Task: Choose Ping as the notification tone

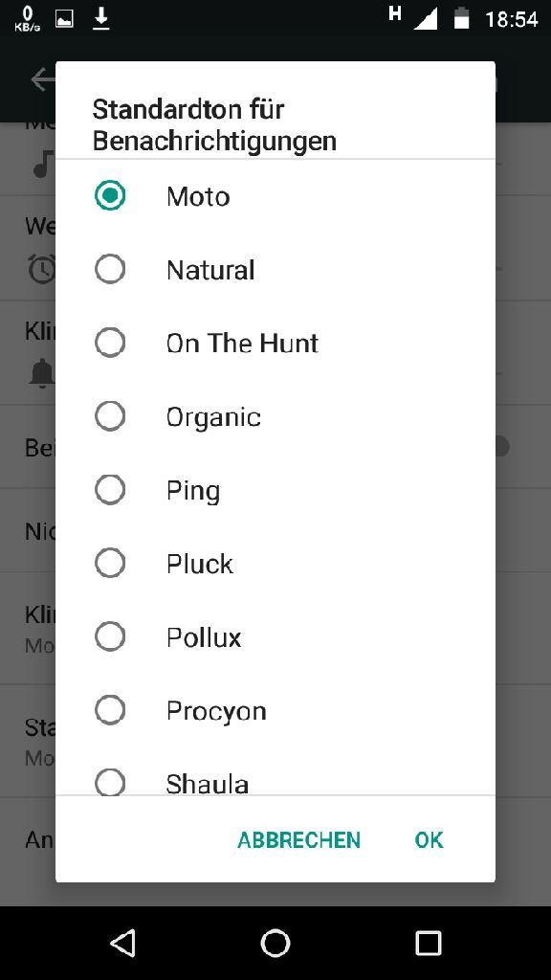Action: click(275, 490)
